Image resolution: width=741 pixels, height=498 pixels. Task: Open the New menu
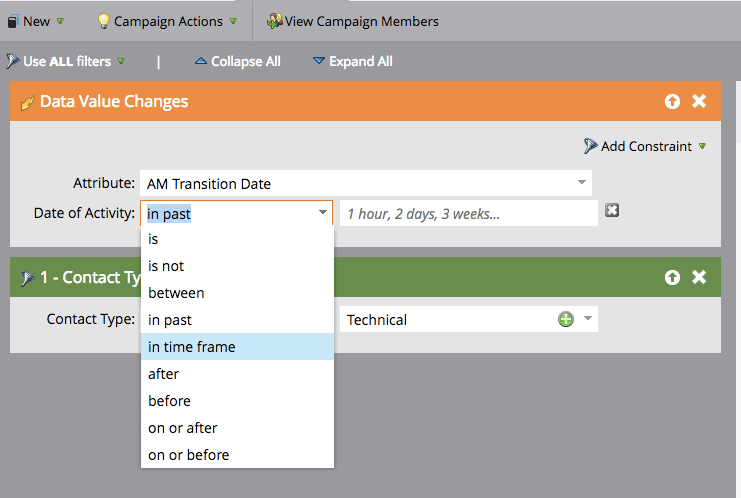point(35,21)
